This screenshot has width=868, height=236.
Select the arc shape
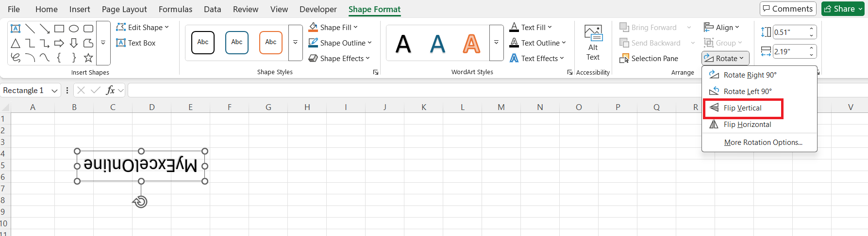(x=30, y=58)
